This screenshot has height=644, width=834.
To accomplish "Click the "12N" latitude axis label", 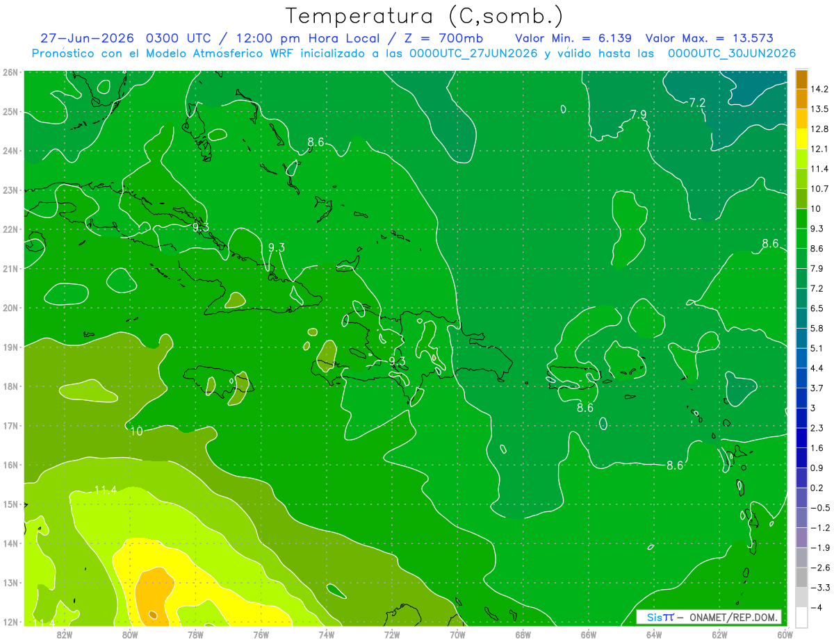I will [x=10, y=622].
